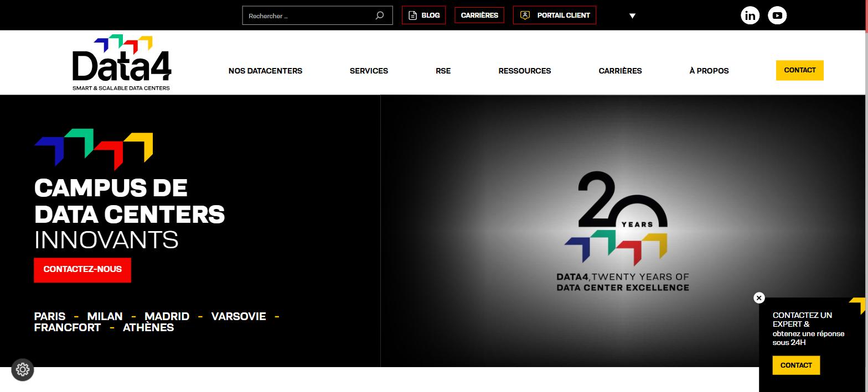Click the 20 Years anniversary image

(x=623, y=231)
